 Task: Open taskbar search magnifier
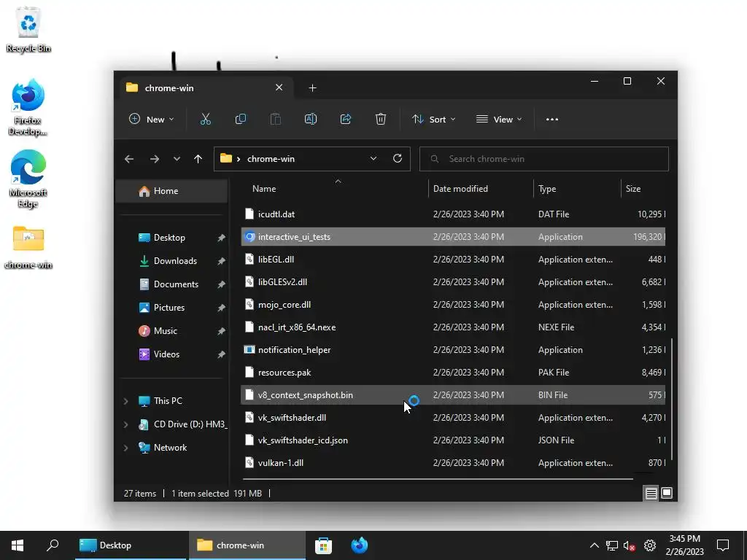[53, 545]
